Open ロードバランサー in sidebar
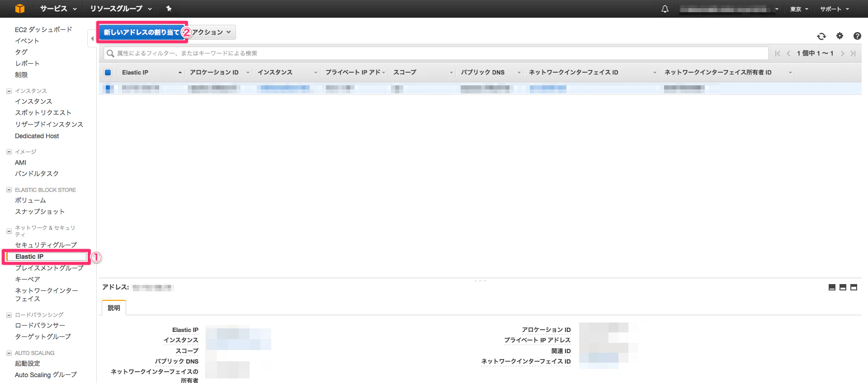The height and width of the screenshot is (383, 868). (x=40, y=325)
